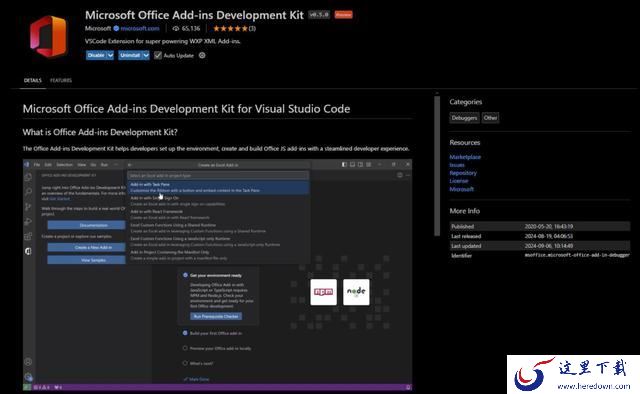Screen dimensions: 640x394
Task: Select the 'What's next?' step circle
Action: [185, 363]
